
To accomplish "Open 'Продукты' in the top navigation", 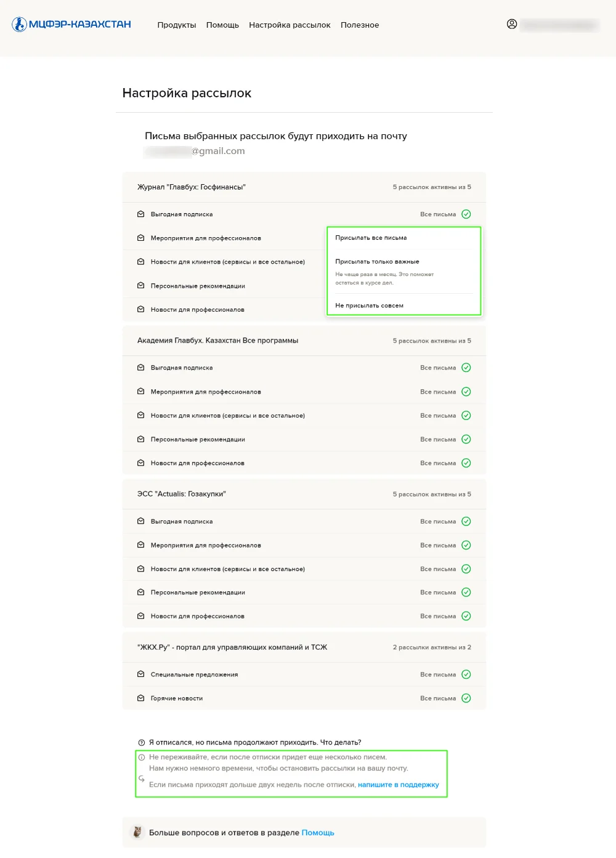I will pos(177,25).
